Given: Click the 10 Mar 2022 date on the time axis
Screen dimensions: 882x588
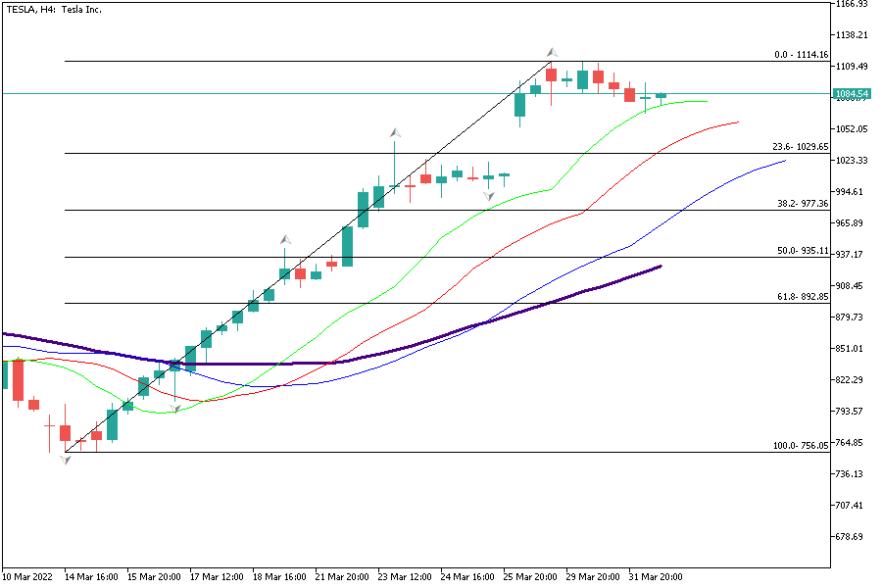Looking at the screenshot, I should tap(29, 577).
